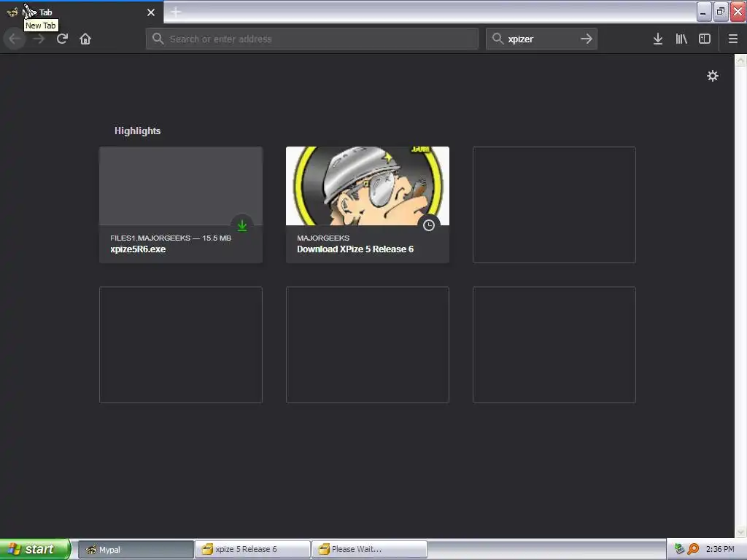Toggle the sidebar view
Viewport: 747px width, 560px height.
point(705,39)
